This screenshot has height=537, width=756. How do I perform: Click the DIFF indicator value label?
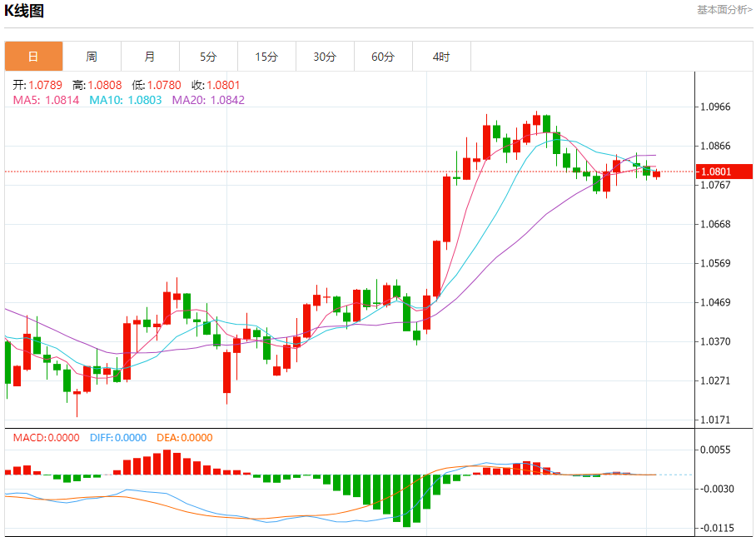(117, 438)
